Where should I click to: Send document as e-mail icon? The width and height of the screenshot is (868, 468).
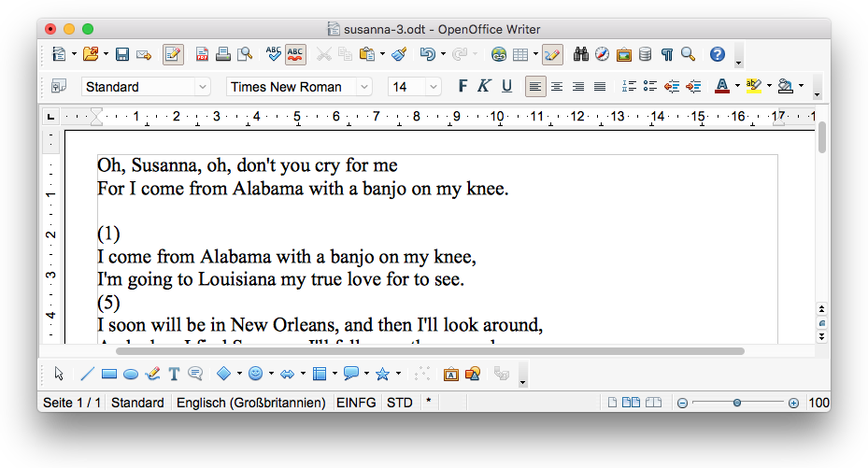144,54
